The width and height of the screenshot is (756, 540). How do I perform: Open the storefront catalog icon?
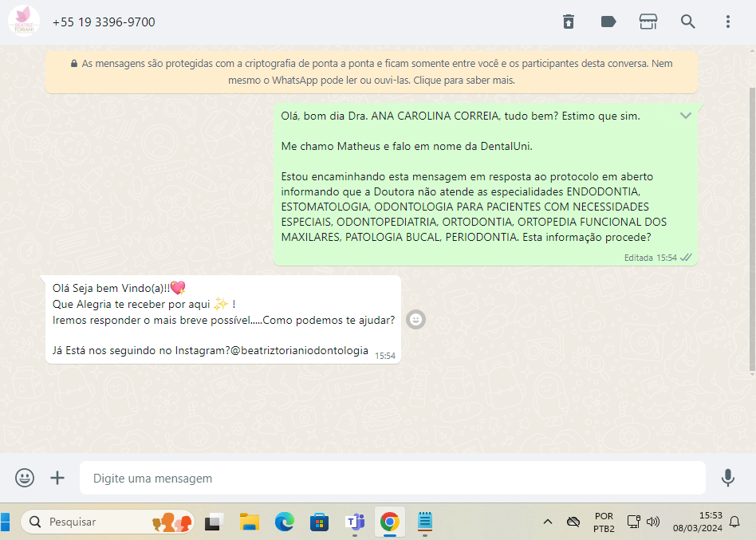pyautogui.click(x=648, y=22)
